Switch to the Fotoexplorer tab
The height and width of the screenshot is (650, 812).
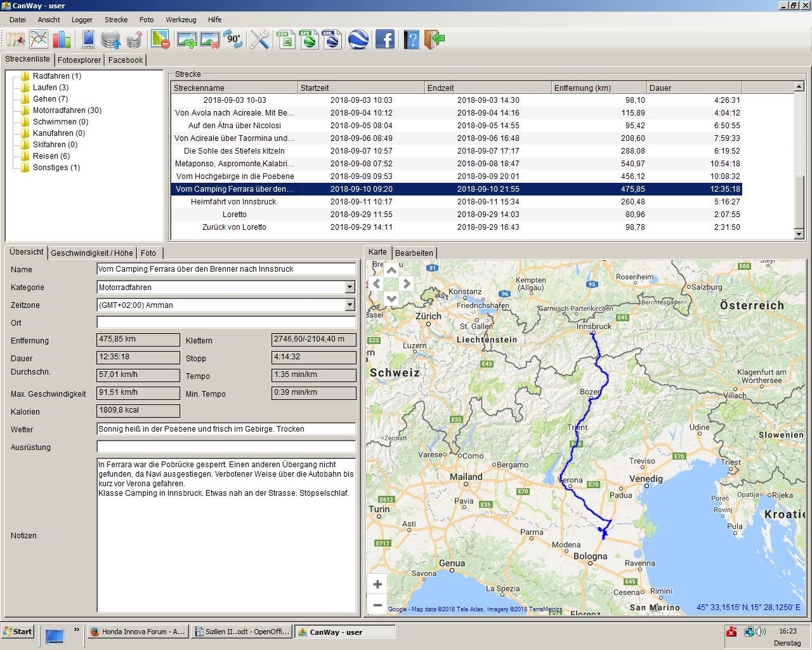click(79, 60)
